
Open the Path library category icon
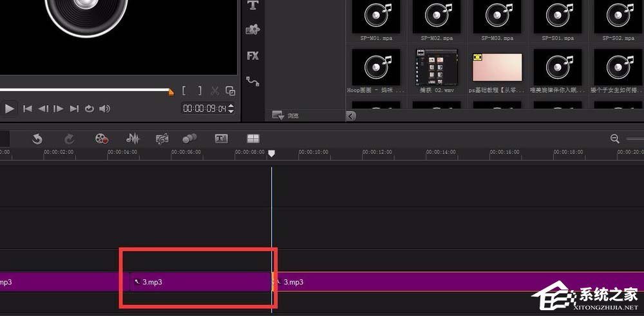pyautogui.click(x=252, y=81)
